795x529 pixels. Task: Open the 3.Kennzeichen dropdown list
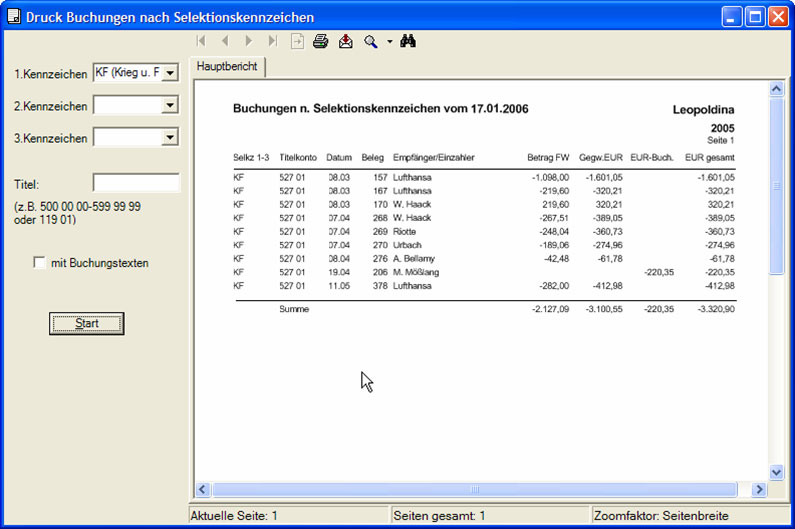pyautogui.click(x=169, y=137)
